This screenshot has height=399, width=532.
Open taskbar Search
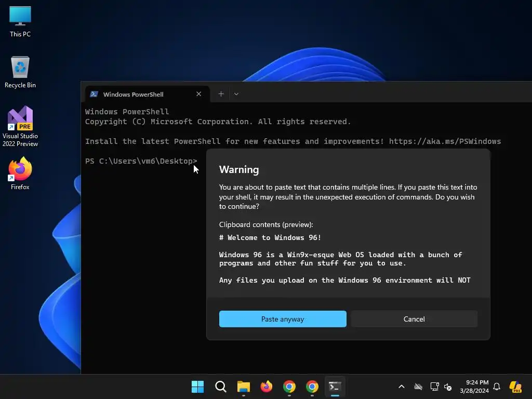point(220,387)
